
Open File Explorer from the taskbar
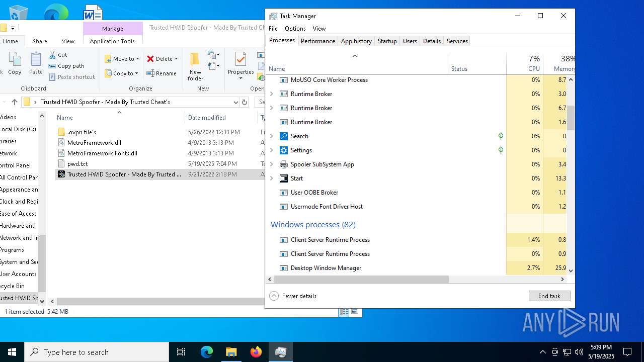[231, 352]
